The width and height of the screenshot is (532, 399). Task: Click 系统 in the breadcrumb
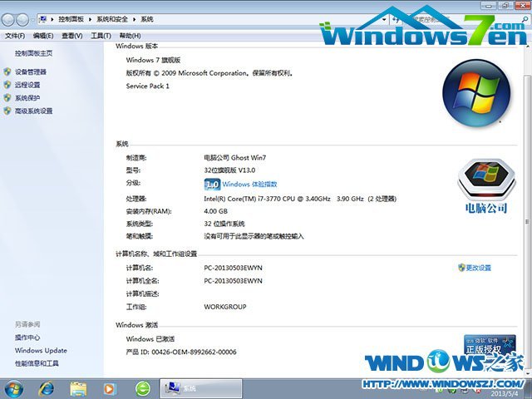pos(147,19)
